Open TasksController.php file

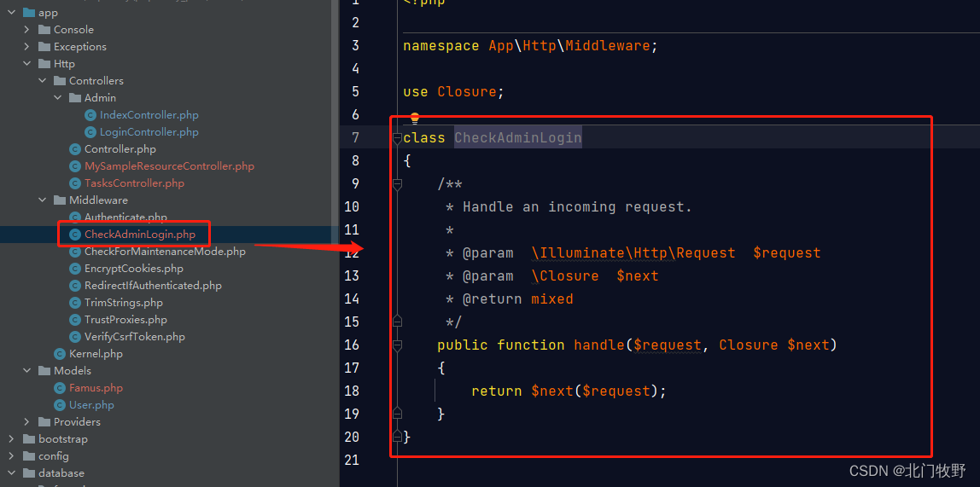point(134,183)
